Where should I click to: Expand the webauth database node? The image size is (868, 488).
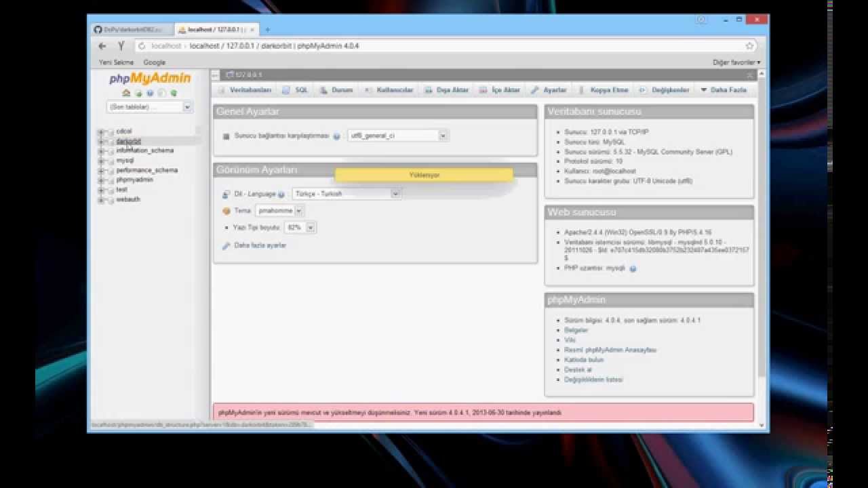pyautogui.click(x=101, y=201)
